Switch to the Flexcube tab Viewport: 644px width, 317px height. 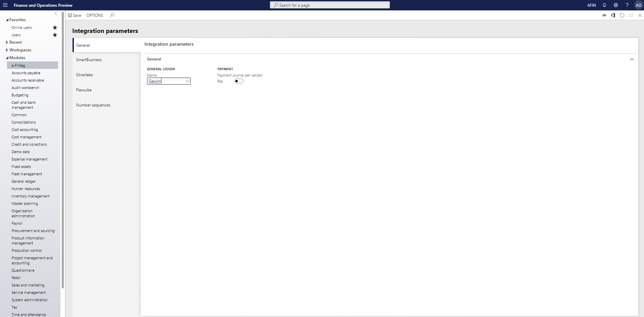[107, 90]
